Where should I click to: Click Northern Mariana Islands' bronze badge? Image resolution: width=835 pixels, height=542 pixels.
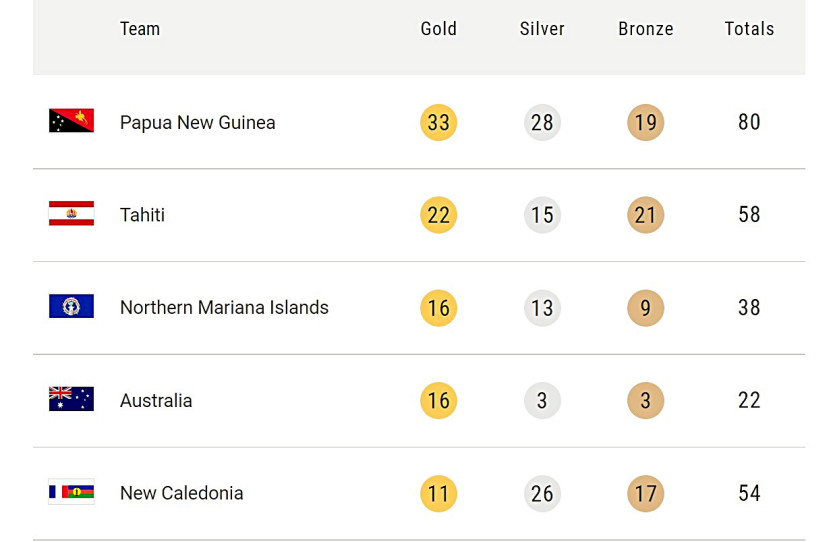pos(646,308)
